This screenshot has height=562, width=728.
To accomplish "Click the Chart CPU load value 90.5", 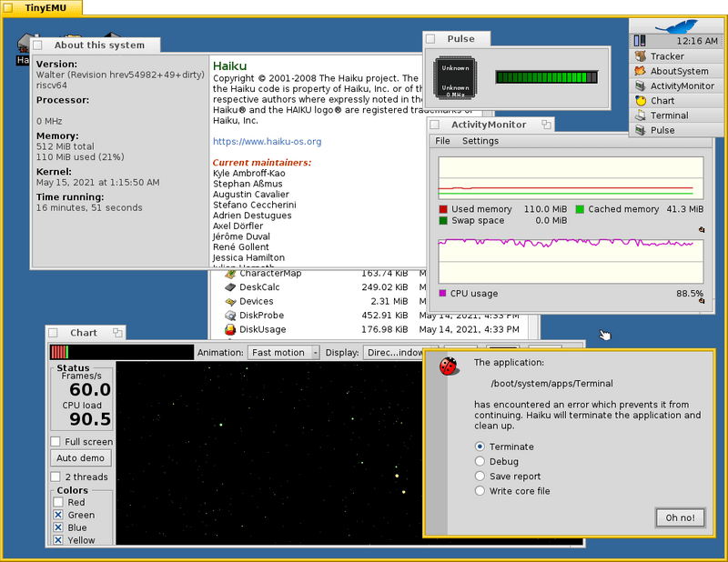I will pyautogui.click(x=90, y=419).
